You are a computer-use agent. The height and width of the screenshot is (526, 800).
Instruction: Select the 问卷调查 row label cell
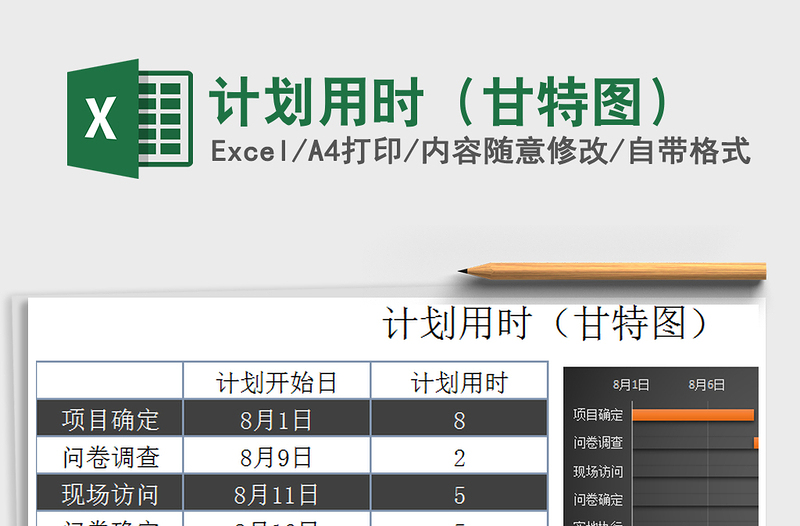[110, 455]
